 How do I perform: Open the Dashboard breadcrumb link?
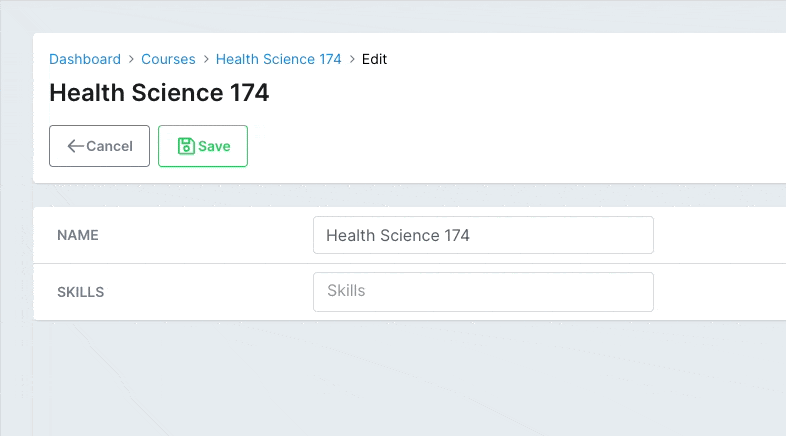85,59
